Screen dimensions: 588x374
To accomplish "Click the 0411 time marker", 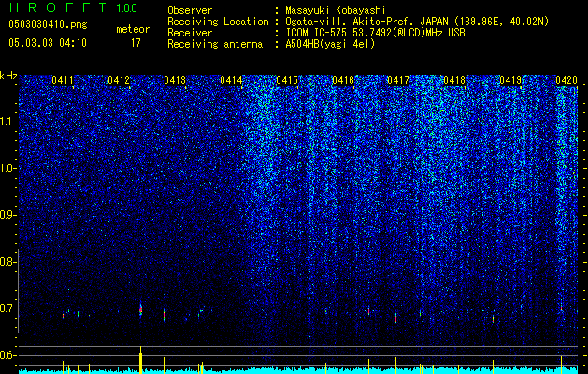I will point(63,80).
